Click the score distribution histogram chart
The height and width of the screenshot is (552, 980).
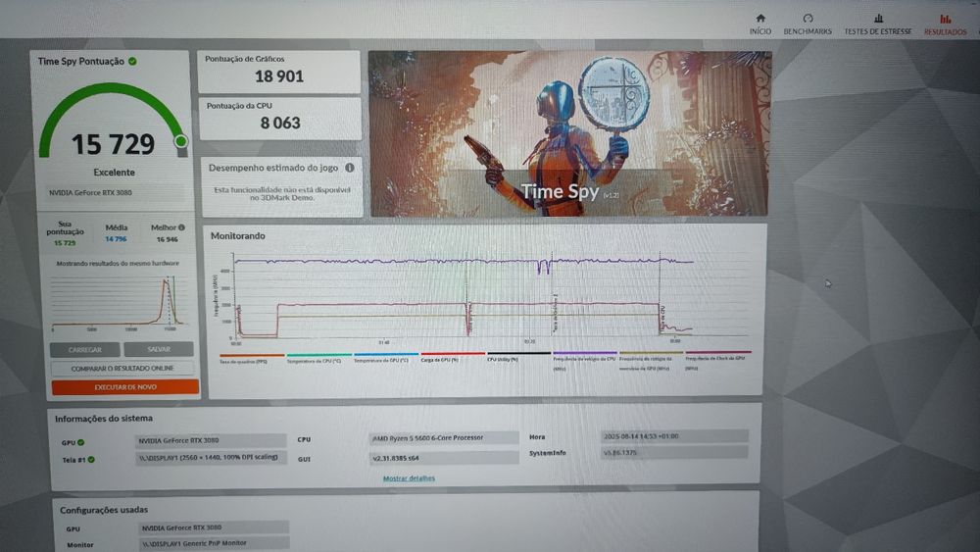click(119, 302)
